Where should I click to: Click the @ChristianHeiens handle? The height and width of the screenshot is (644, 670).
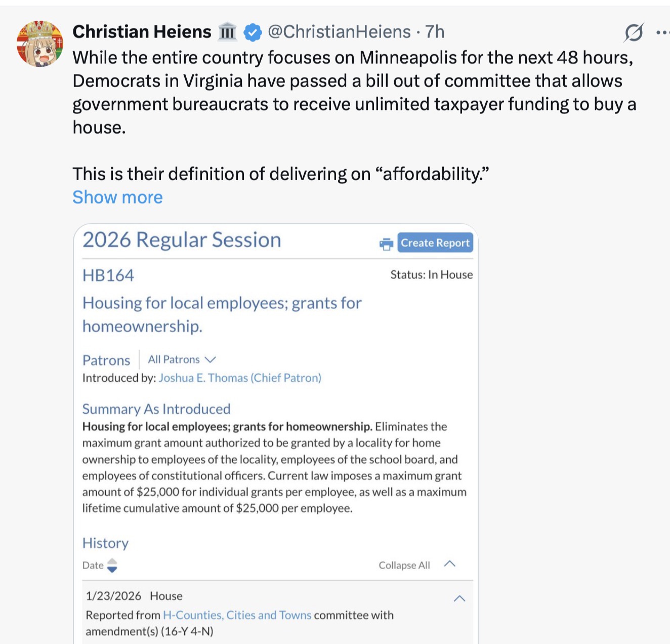tap(339, 32)
